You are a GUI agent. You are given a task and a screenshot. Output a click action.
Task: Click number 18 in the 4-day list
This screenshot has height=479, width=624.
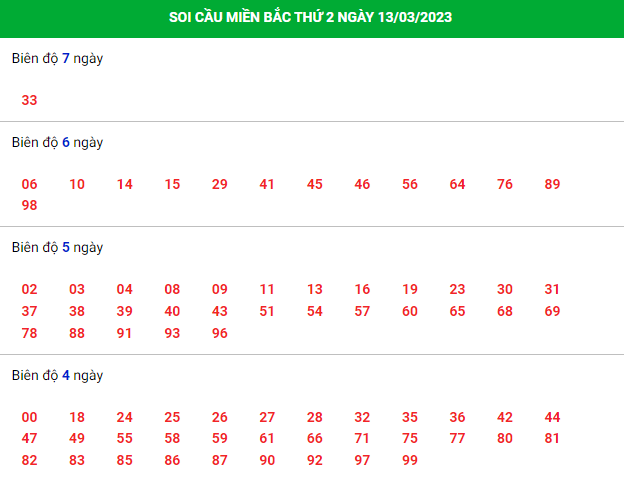(x=77, y=417)
